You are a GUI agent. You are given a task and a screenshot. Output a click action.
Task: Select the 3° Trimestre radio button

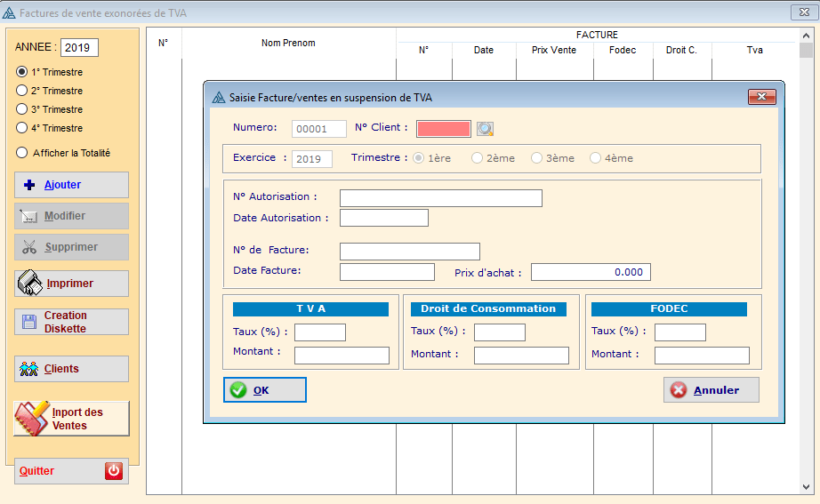coord(21,109)
